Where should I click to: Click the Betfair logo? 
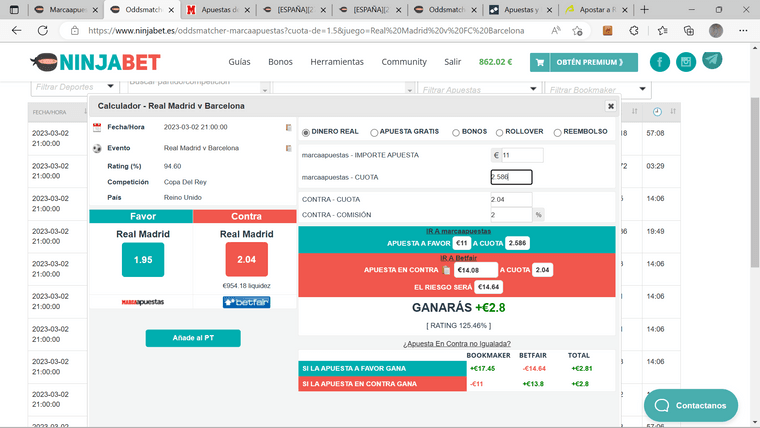tap(246, 302)
